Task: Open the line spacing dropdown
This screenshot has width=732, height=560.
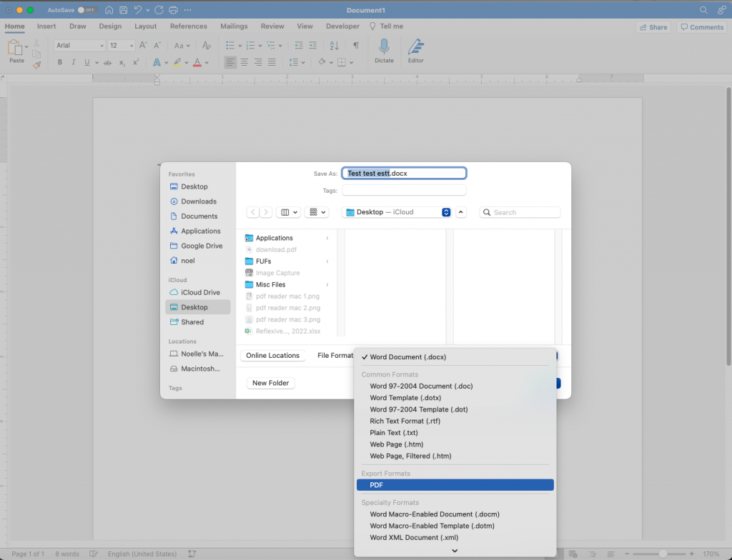Action: (297, 62)
